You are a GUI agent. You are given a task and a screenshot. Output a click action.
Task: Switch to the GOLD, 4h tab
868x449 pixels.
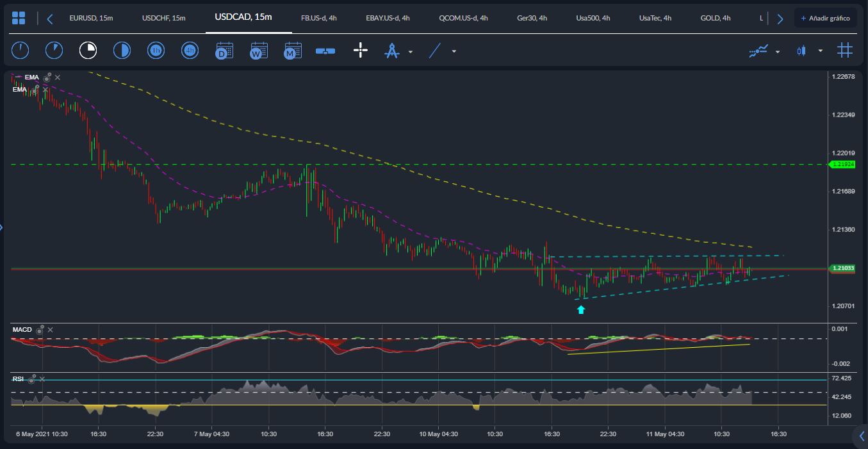[716, 18]
